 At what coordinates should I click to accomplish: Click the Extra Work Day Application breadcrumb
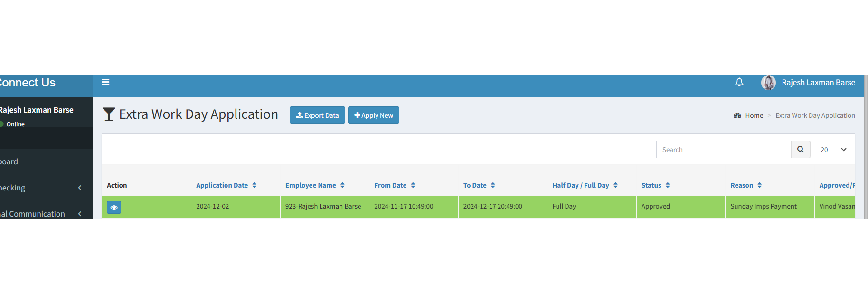[815, 115]
